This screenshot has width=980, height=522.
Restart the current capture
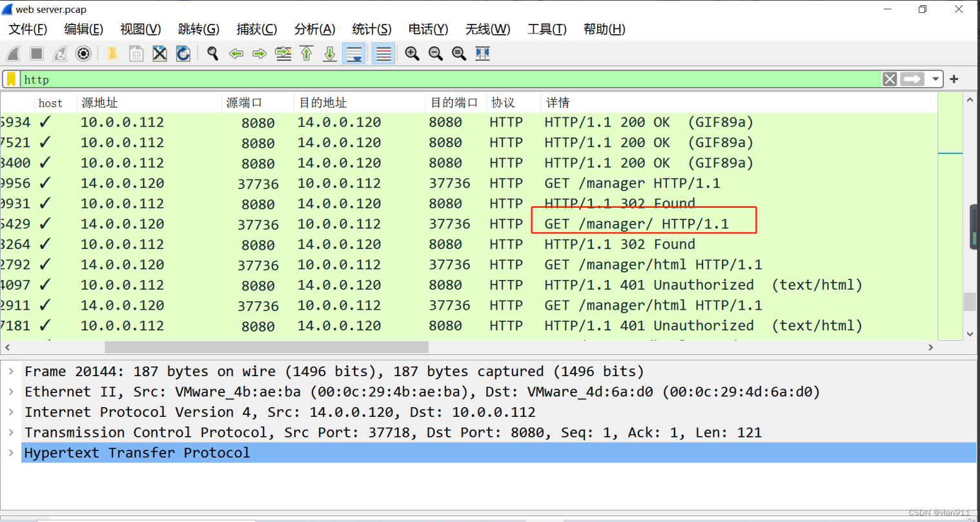[60, 54]
